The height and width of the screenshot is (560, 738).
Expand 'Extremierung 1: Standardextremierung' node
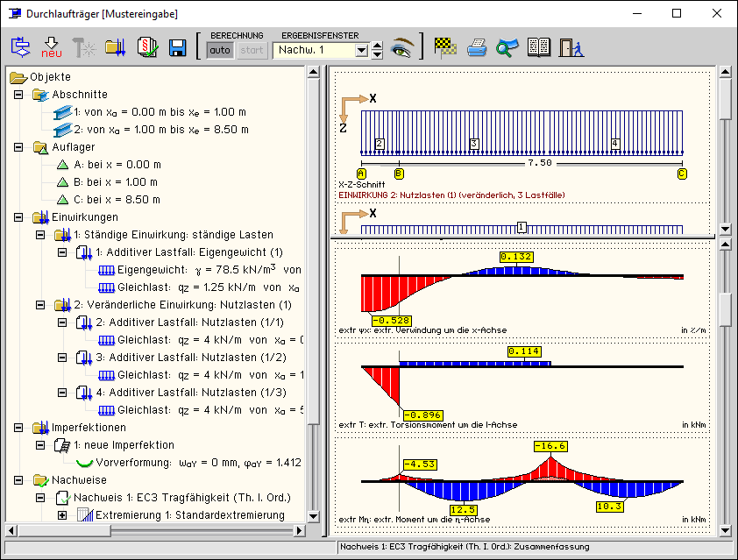(x=62, y=515)
